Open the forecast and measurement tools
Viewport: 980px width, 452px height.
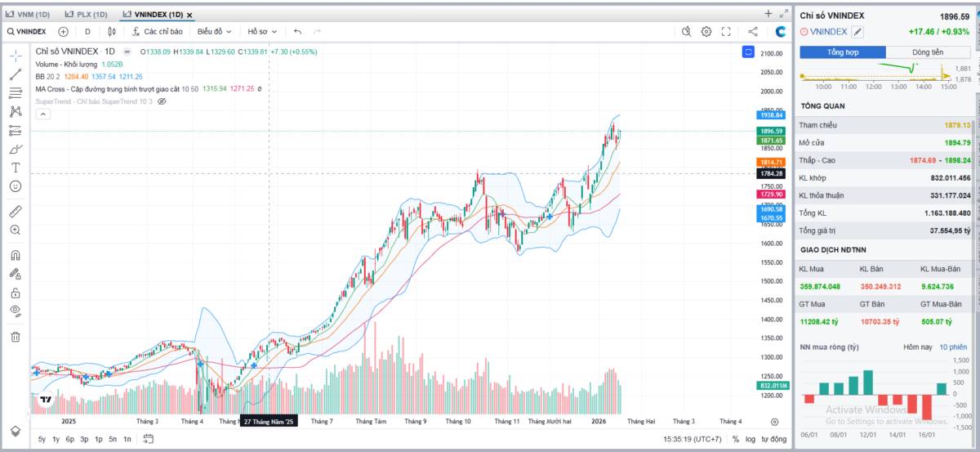click(16, 130)
